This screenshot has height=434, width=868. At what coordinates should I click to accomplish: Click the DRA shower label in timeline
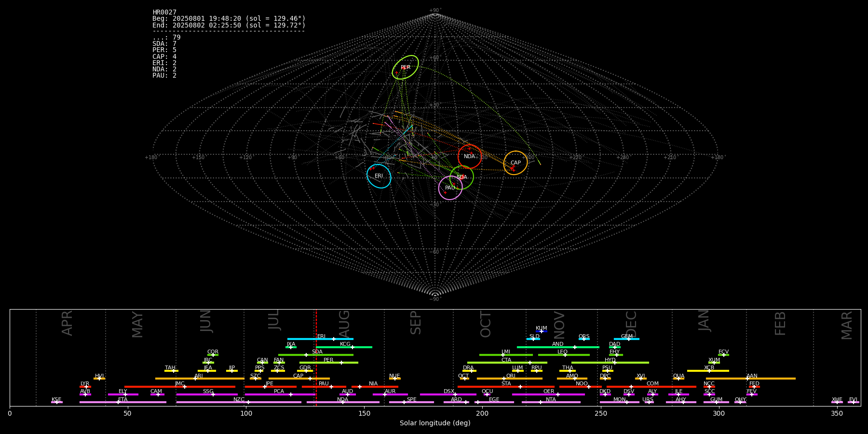(469, 368)
